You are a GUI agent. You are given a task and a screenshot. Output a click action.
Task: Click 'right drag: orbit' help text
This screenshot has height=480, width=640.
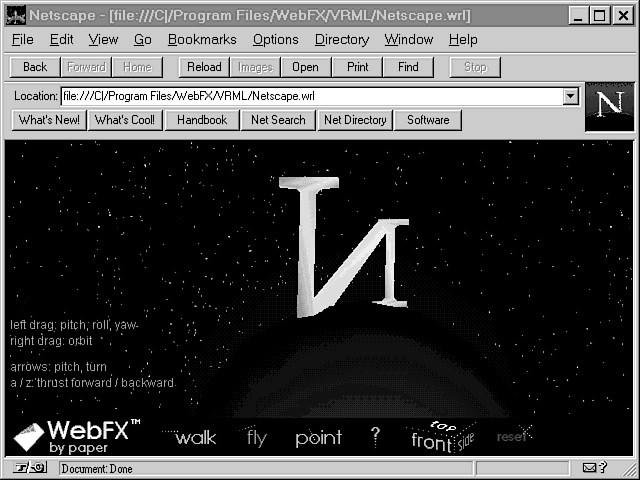click(x=51, y=341)
